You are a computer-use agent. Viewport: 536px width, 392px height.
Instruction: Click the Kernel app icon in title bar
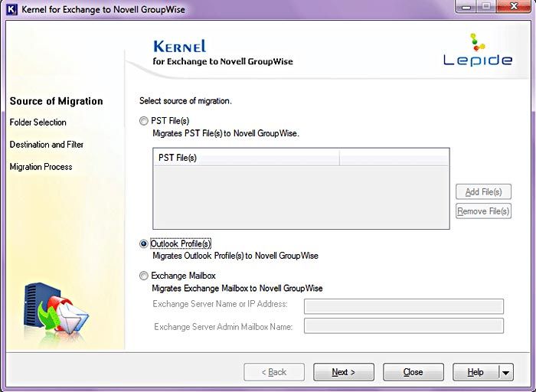point(12,9)
